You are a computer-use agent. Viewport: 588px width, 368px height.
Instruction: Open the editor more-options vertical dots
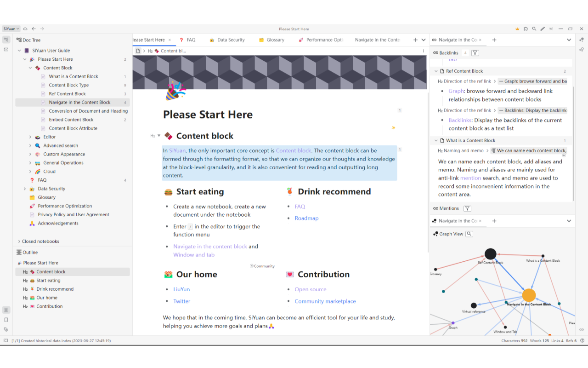point(424,51)
